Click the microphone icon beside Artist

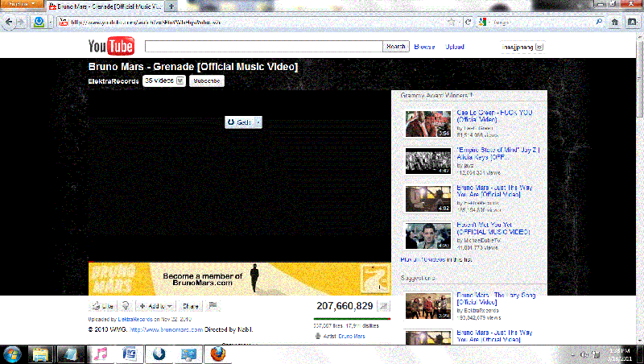click(x=317, y=336)
